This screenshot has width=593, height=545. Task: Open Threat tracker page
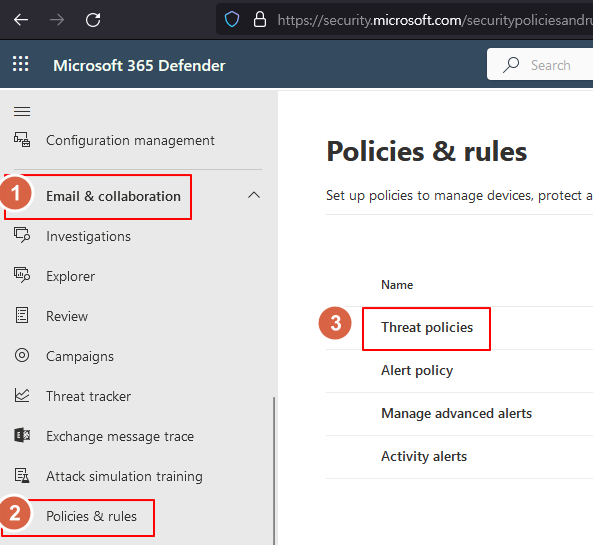[x=88, y=396]
